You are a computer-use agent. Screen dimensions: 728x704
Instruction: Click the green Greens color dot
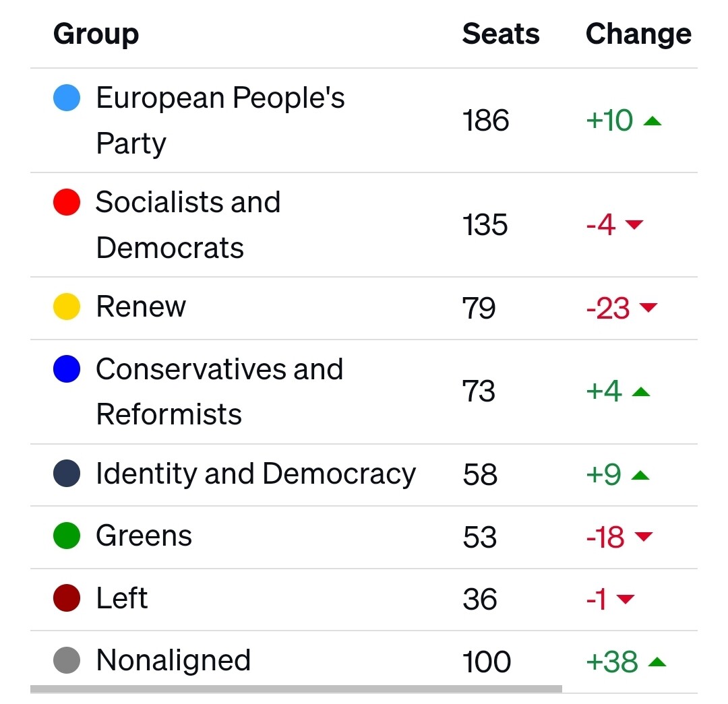pyautogui.click(x=67, y=536)
